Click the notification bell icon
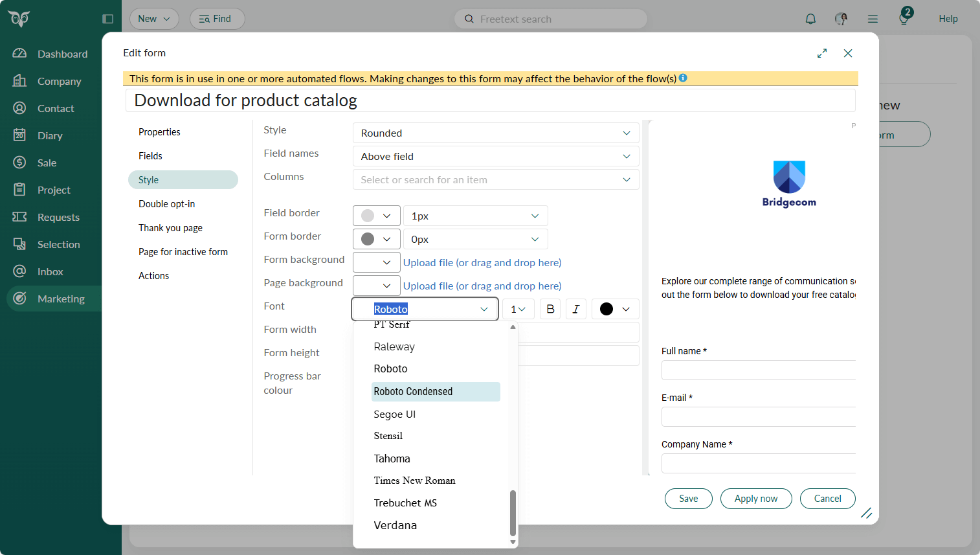This screenshot has width=980, height=555. coord(810,19)
